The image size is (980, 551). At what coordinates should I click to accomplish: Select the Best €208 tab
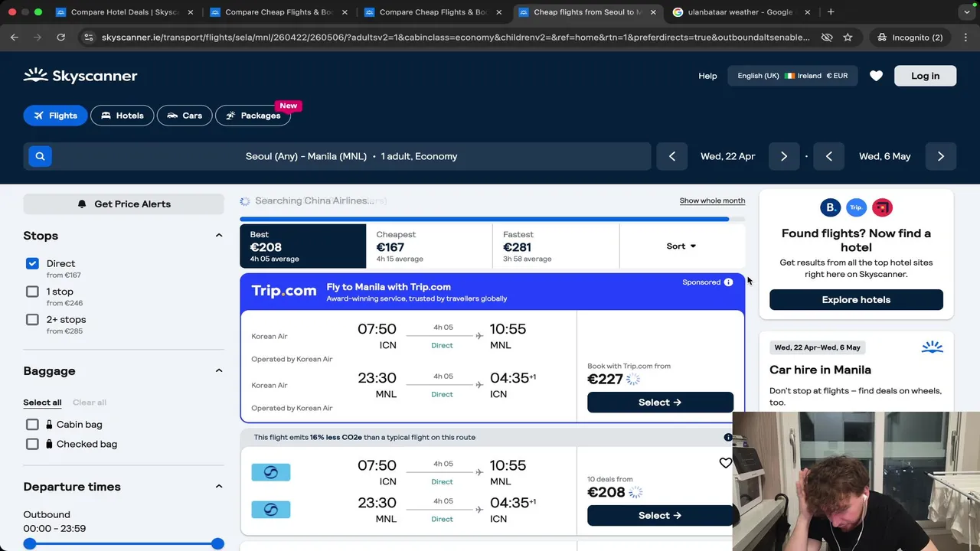click(303, 246)
